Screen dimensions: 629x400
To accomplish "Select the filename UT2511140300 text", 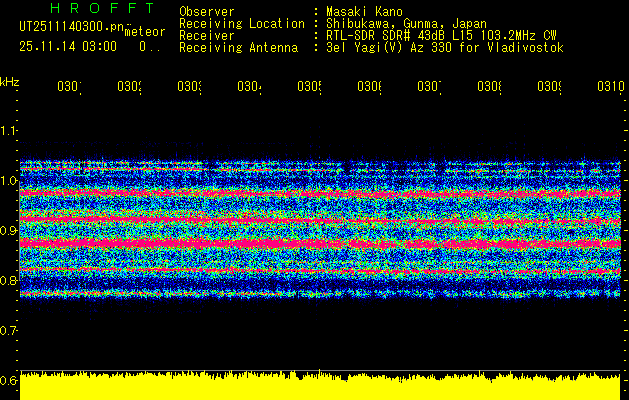I will point(71,27).
